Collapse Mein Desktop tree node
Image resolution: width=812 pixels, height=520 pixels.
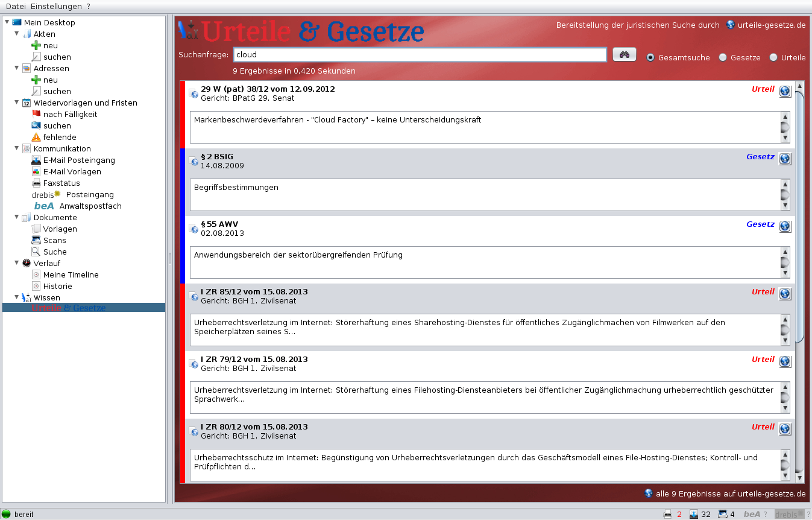[x=7, y=22]
